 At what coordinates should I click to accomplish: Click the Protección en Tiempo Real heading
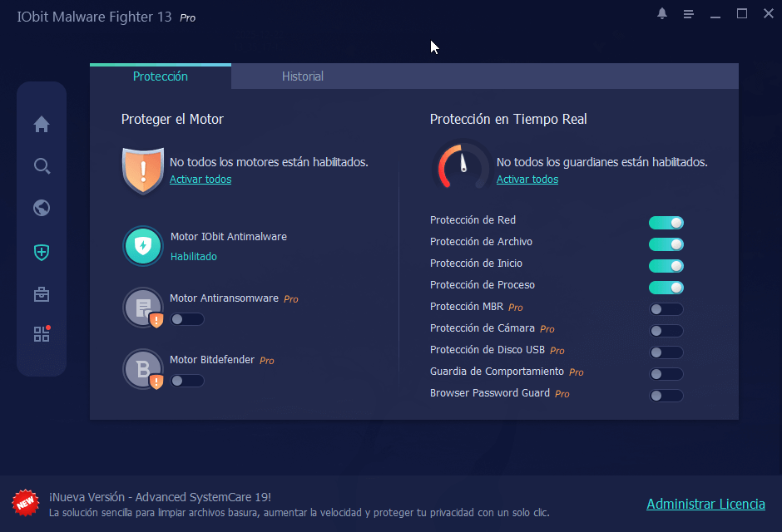(x=508, y=120)
